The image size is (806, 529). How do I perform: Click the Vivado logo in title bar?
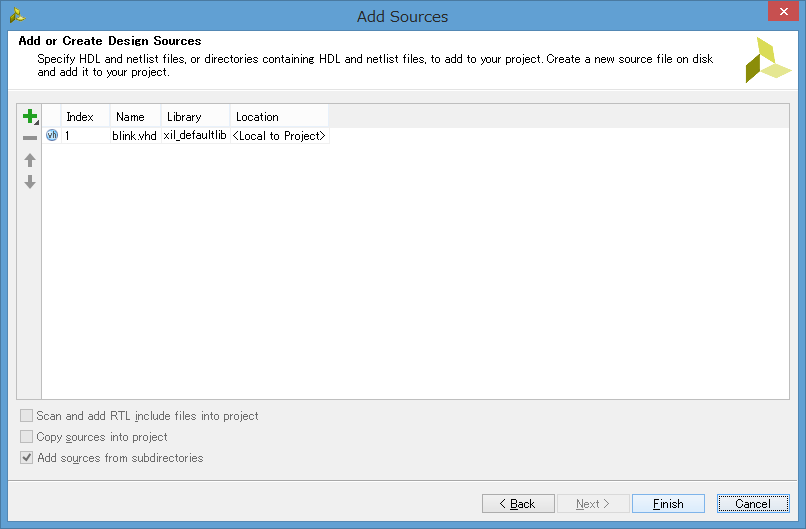coord(17,15)
